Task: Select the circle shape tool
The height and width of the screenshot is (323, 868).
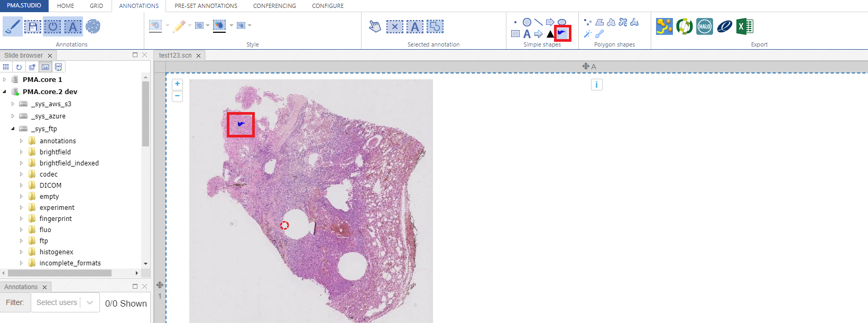Action: (527, 22)
